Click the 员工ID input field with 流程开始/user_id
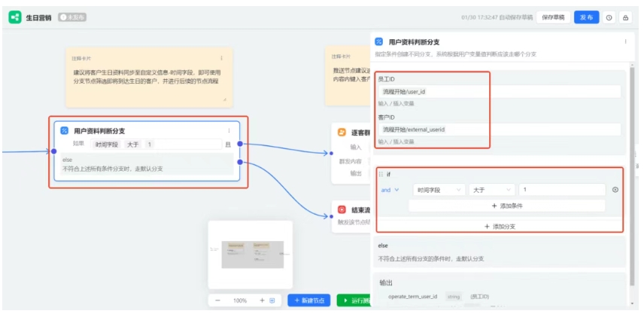 tap(500, 92)
